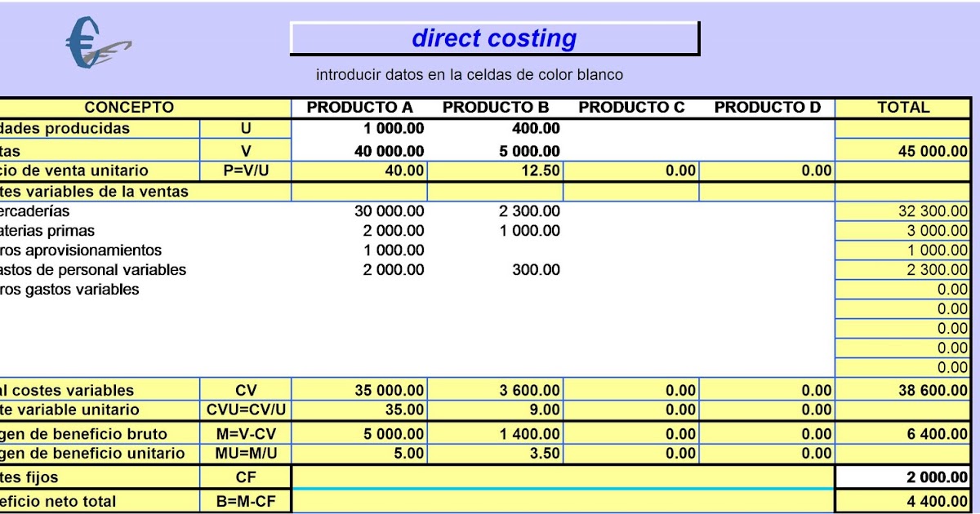The width and height of the screenshot is (980, 514).
Task: Click the Margen de beneficio bruto label
Action: coord(82,432)
